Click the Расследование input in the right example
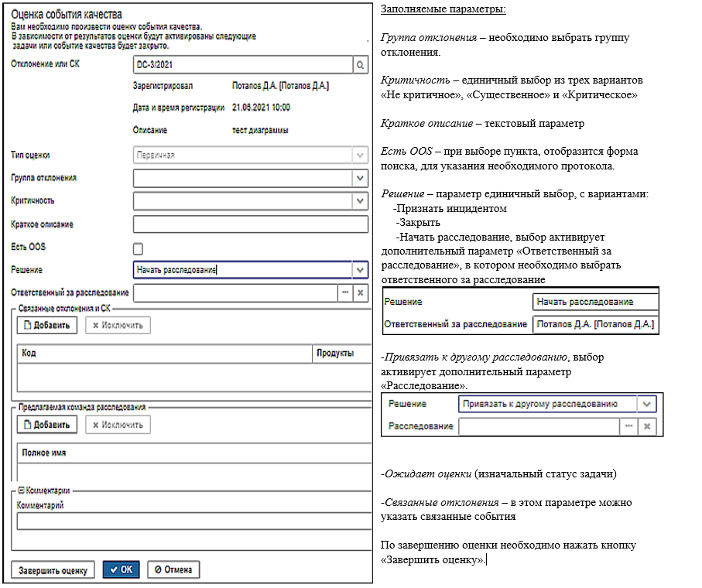Viewport: 702px width, 588px height. 539,426
